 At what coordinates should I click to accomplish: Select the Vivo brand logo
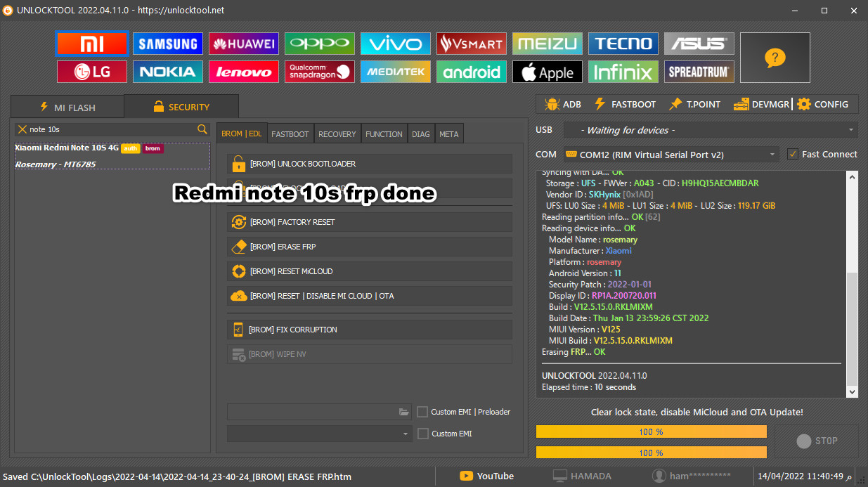tap(395, 44)
